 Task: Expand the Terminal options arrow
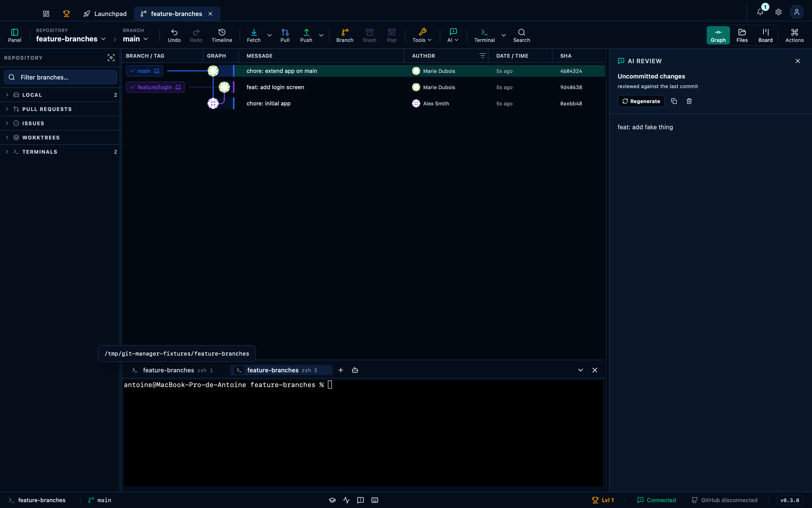(504, 35)
